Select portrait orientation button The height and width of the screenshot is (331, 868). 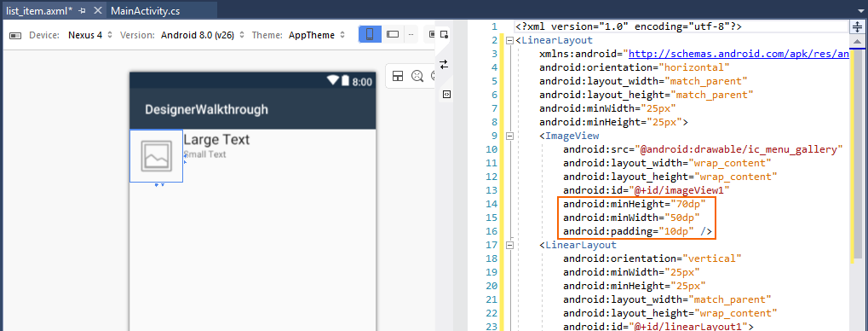[370, 34]
